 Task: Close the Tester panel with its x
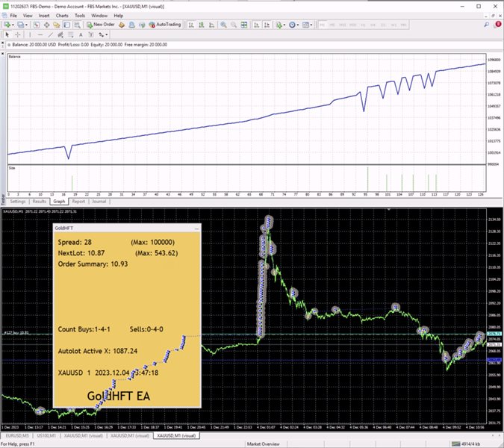[x=3, y=54]
